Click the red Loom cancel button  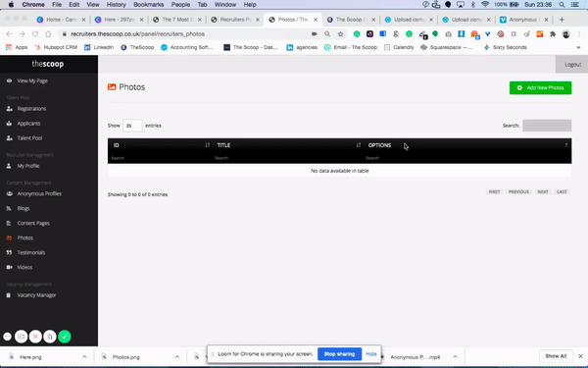(35, 337)
